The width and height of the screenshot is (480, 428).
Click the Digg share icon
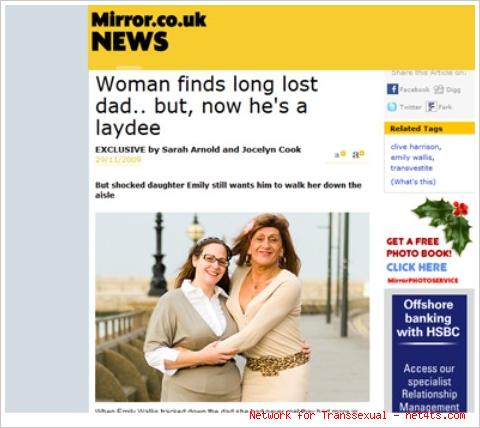[x=439, y=89]
